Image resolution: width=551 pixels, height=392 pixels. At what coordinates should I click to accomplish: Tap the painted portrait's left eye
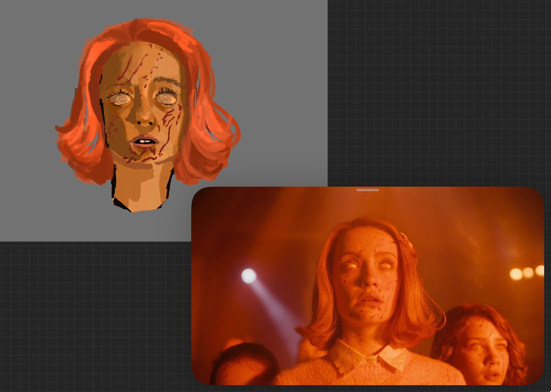[x=122, y=99]
